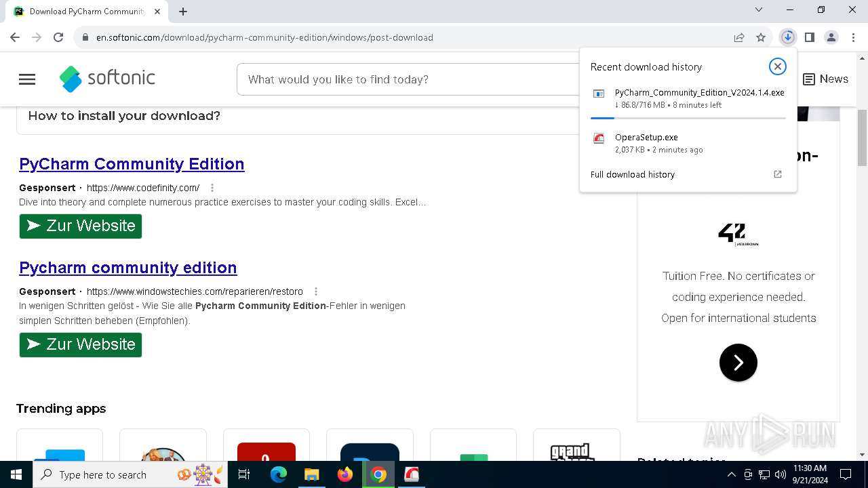Click the Softonic search field
This screenshot has height=488, width=868.
pos(407,79)
